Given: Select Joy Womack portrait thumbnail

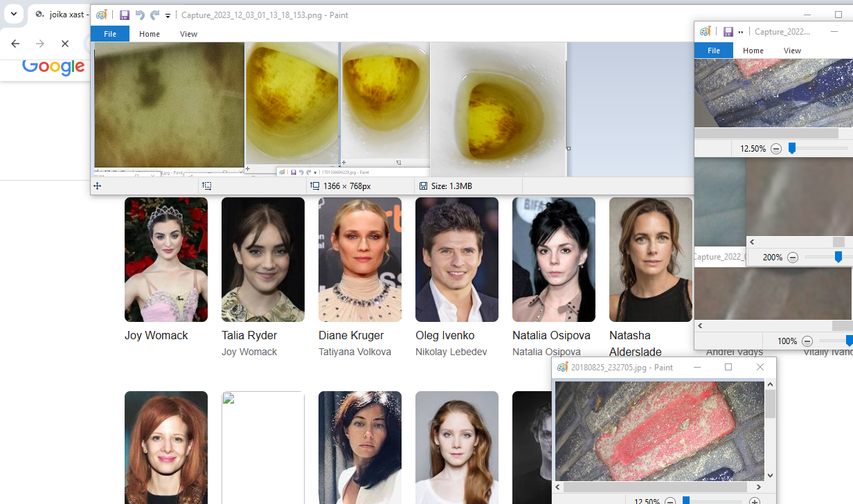Looking at the screenshot, I should pos(165,260).
